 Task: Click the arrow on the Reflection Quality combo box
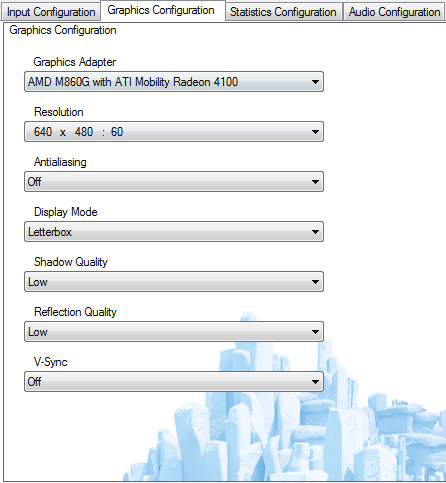315,332
